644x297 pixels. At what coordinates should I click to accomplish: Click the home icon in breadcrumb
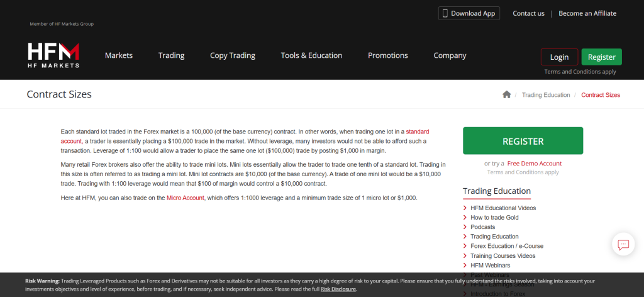pyautogui.click(x=506, y=94)
